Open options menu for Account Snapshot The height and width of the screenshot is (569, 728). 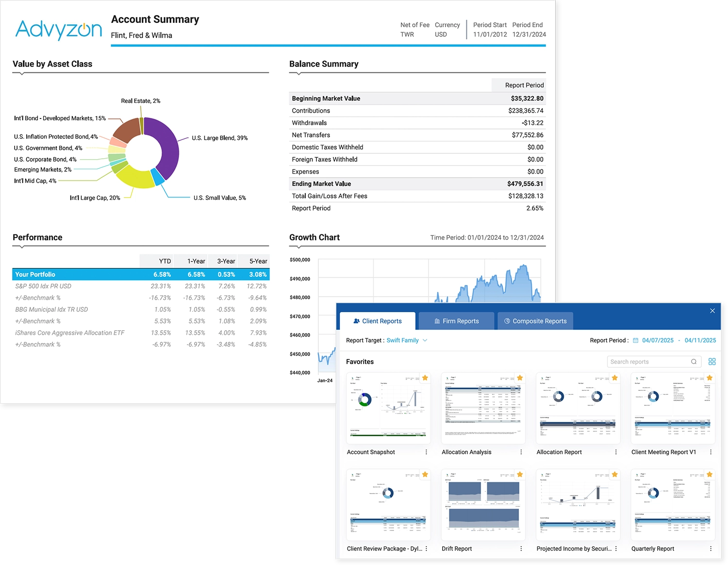coord(427,452)
